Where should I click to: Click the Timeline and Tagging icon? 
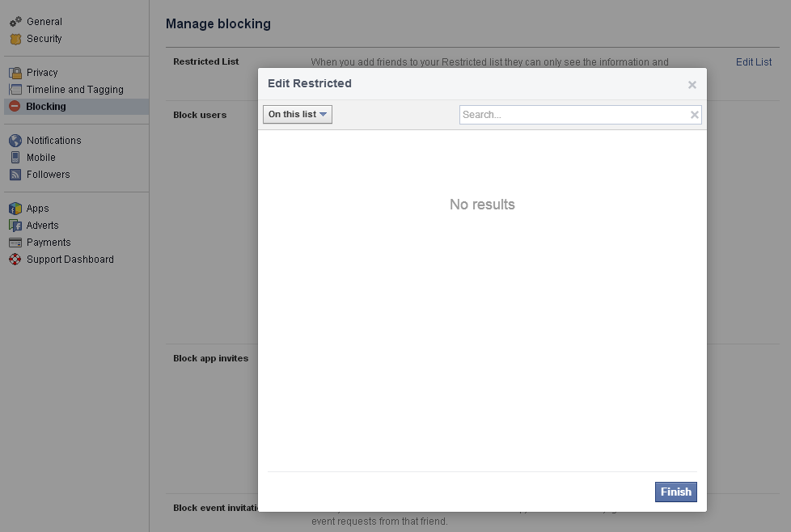[x=15, y=89]
